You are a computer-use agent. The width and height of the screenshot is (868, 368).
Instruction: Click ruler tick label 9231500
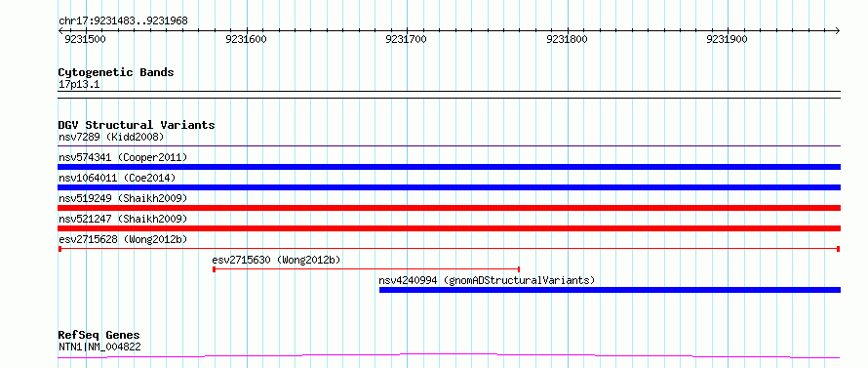[x=85, y=39]
